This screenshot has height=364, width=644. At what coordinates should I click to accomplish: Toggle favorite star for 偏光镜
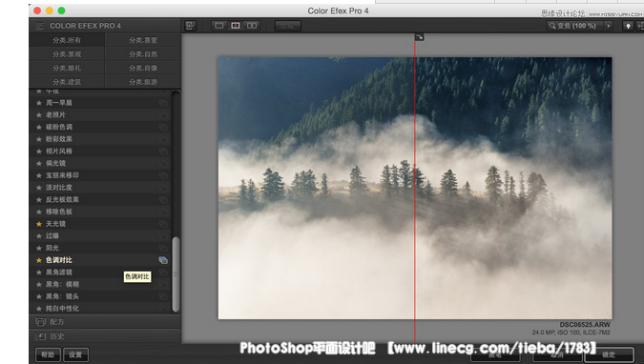pyautogui.click(x=39, y=163)
